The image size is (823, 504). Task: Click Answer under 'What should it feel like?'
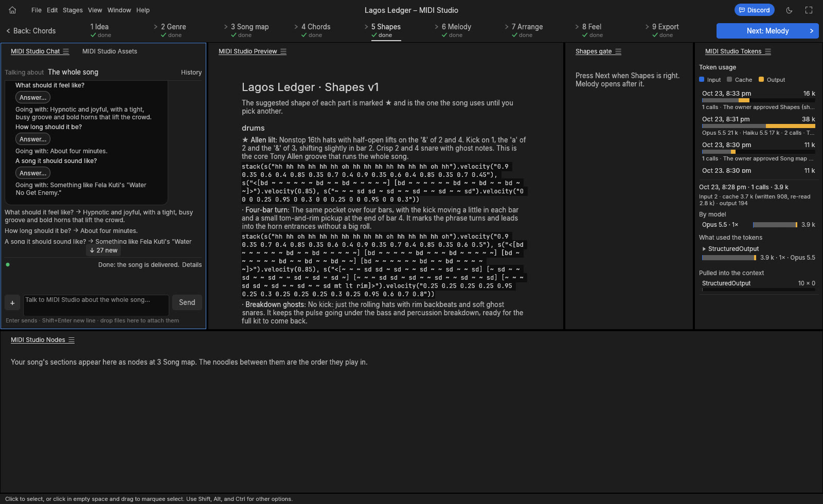33,97
